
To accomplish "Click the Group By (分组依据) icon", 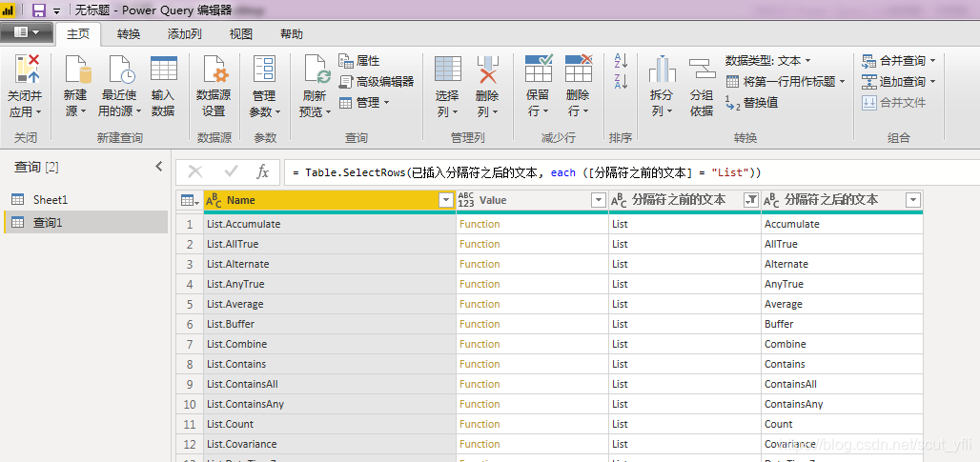I will [702, 70].
